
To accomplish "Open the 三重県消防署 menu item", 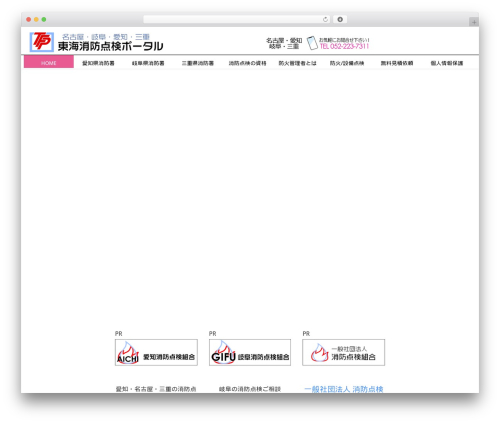I will [198, 63].
